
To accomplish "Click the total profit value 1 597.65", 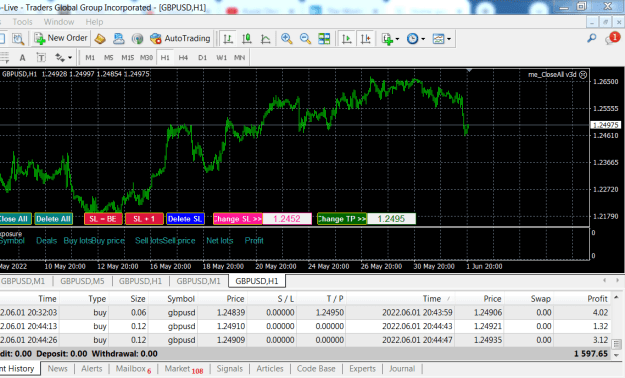I will tap(591, 354).
